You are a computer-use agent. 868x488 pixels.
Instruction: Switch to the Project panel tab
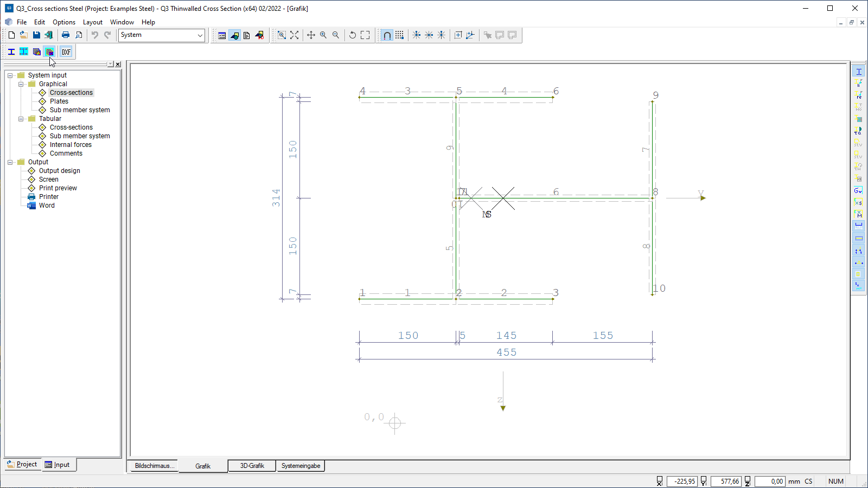(x=23, y=464)
